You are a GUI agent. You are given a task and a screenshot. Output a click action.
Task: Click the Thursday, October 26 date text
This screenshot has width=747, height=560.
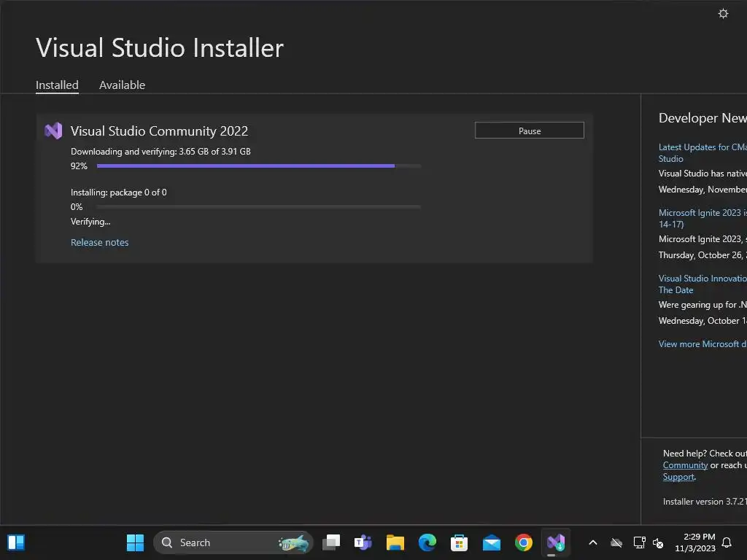tap(703, 254)
